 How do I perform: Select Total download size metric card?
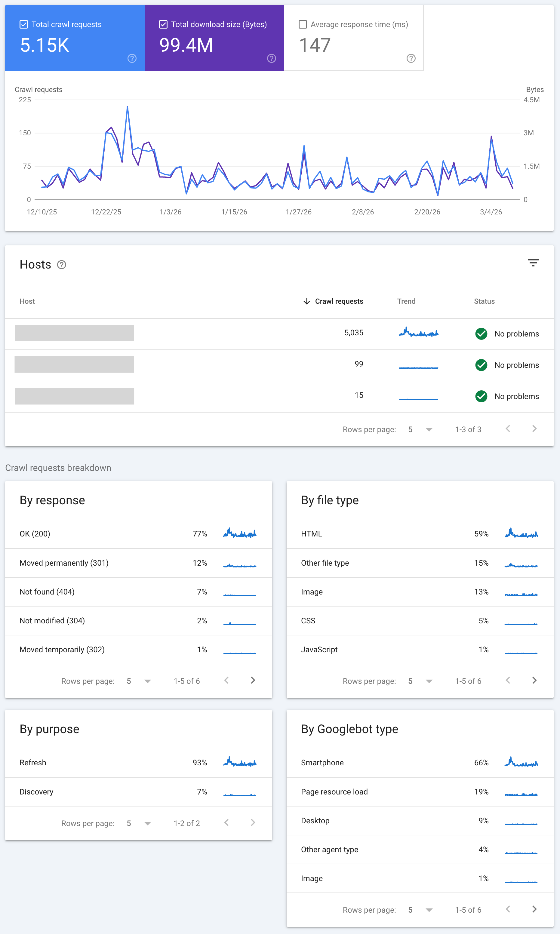point(214,38)
